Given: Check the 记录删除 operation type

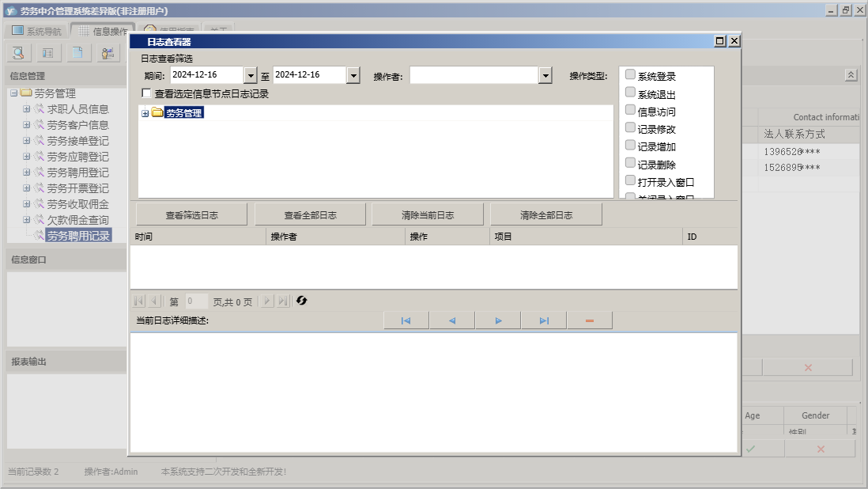Looking at the screenshot, I should (630, 163).
